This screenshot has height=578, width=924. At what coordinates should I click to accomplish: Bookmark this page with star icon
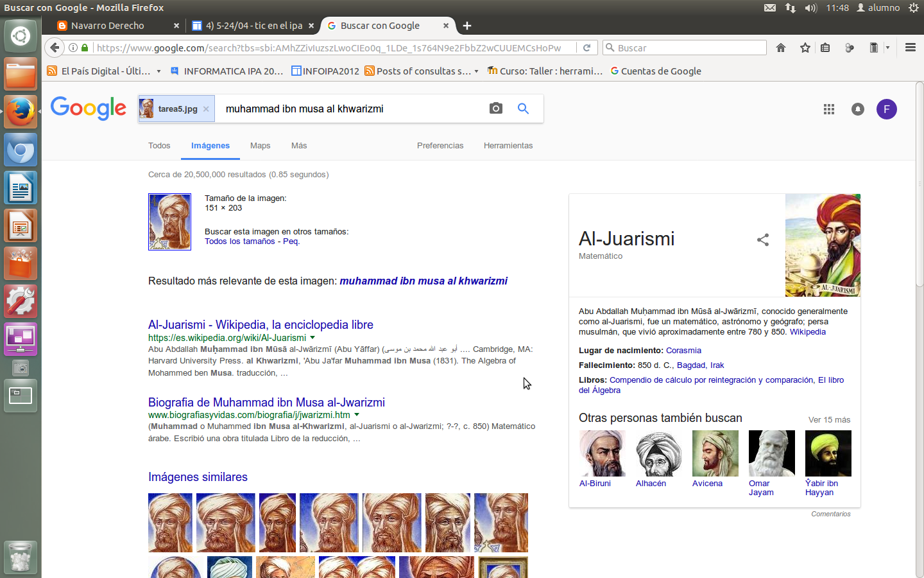point(805,48)
